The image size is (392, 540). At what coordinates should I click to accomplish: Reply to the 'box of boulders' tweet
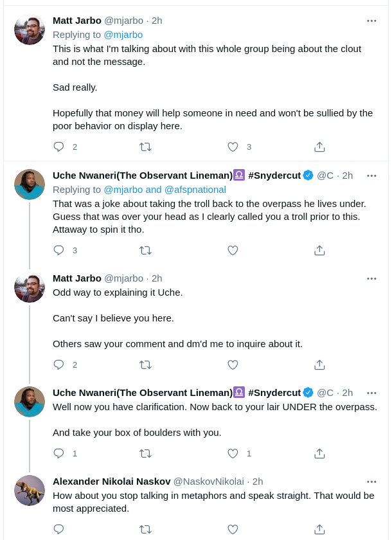pyautogui.click(x=59, y=453)
